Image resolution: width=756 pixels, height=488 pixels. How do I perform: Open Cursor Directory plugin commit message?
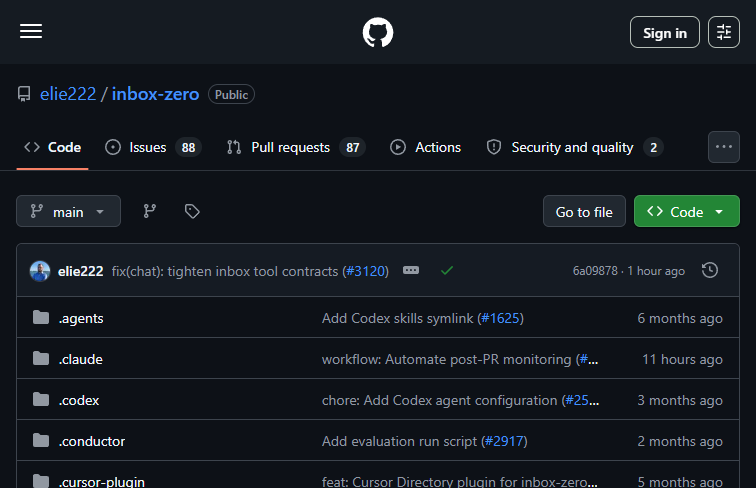coord(459,482)
